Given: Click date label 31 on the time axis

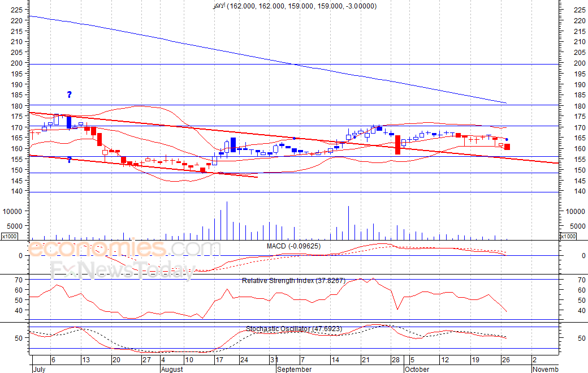Looking at the screenshot, I should pyautogui.click(x=274, y=360).
